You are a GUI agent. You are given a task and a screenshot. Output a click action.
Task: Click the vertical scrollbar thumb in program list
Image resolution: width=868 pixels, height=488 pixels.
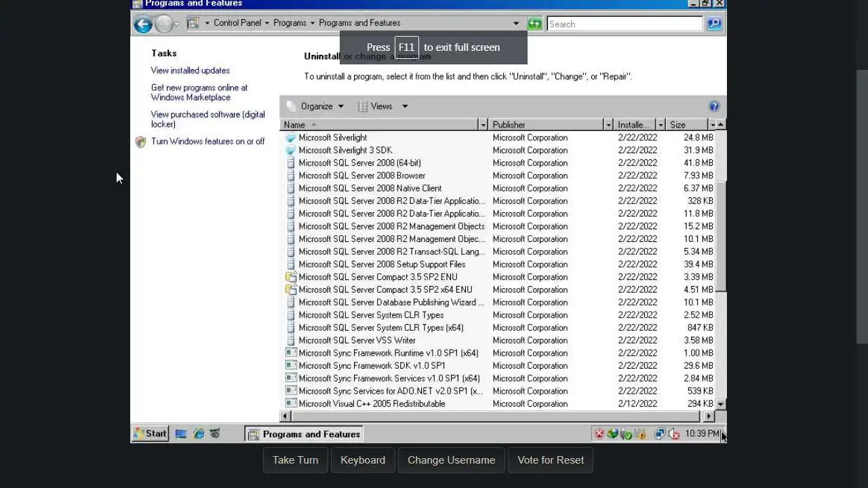(x=721, y=236)
